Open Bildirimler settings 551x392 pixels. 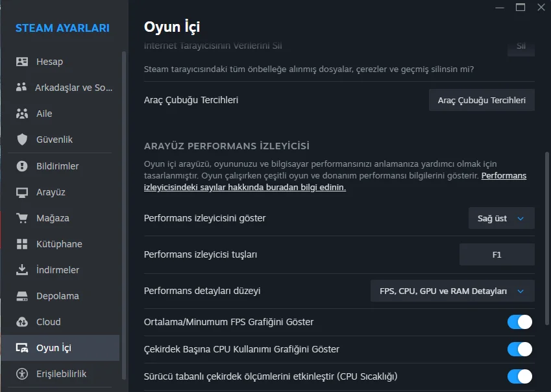tap(60, 165)
